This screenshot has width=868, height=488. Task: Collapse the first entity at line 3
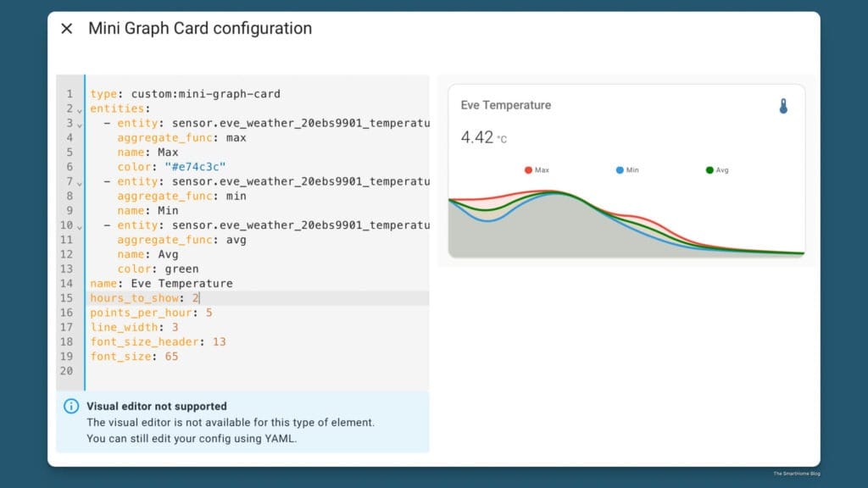(78, 123)
